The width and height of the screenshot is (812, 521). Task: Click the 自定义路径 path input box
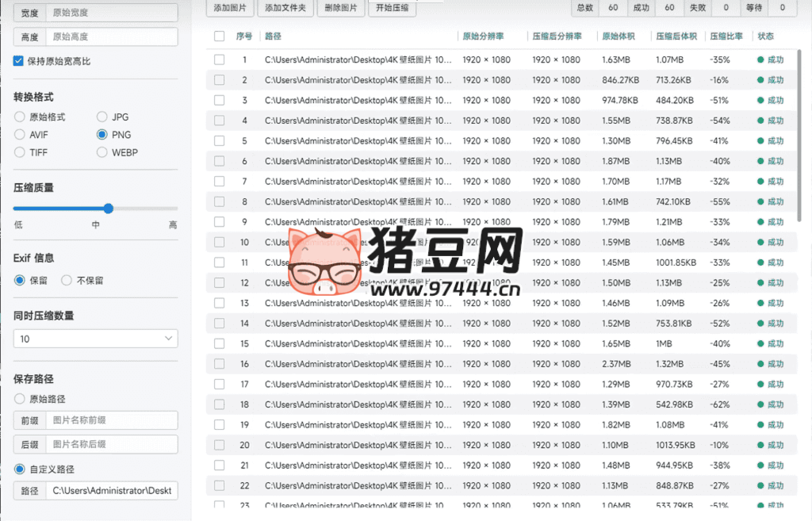tap(111, 491)
